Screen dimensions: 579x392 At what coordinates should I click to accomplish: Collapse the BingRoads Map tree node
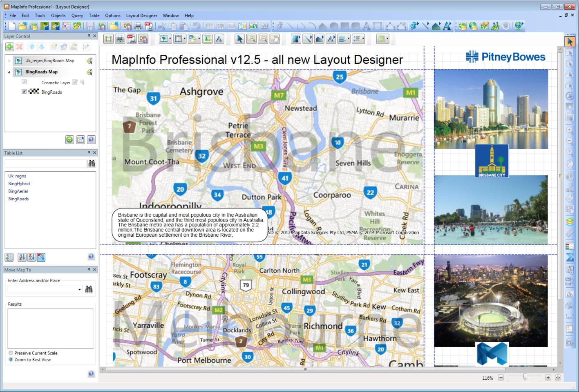point(9,72)
